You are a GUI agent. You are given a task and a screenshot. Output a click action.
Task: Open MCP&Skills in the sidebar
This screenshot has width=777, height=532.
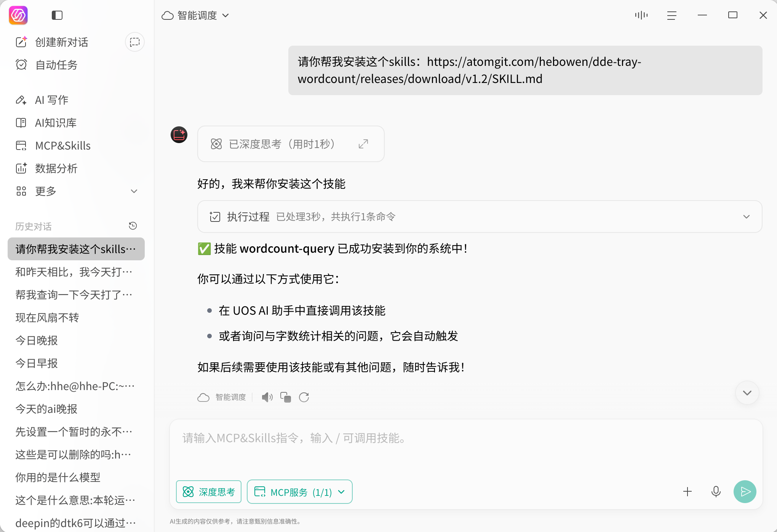(x=53, y=145)
